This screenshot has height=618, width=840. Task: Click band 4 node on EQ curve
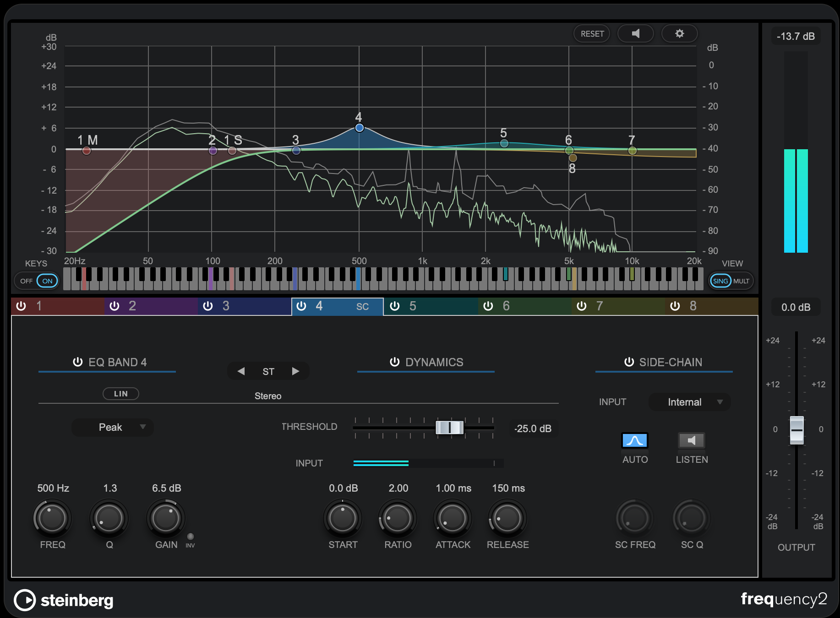coord(360,128)
